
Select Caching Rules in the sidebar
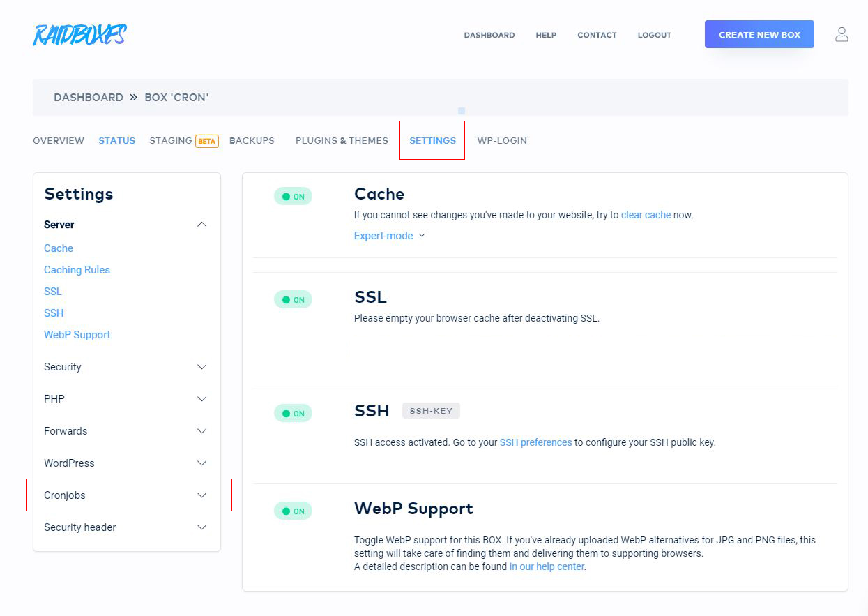pos(77,270)
